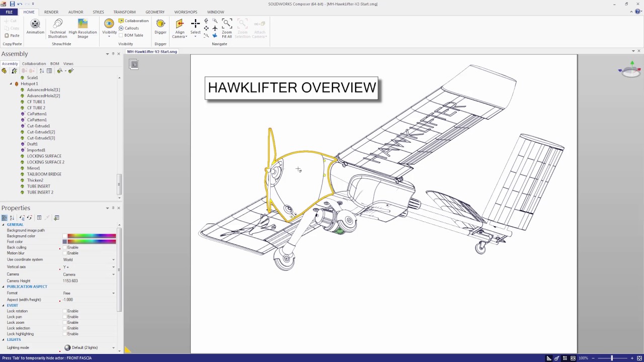Collapse the PUBLICATION ASPECT section

click(3, 287)
